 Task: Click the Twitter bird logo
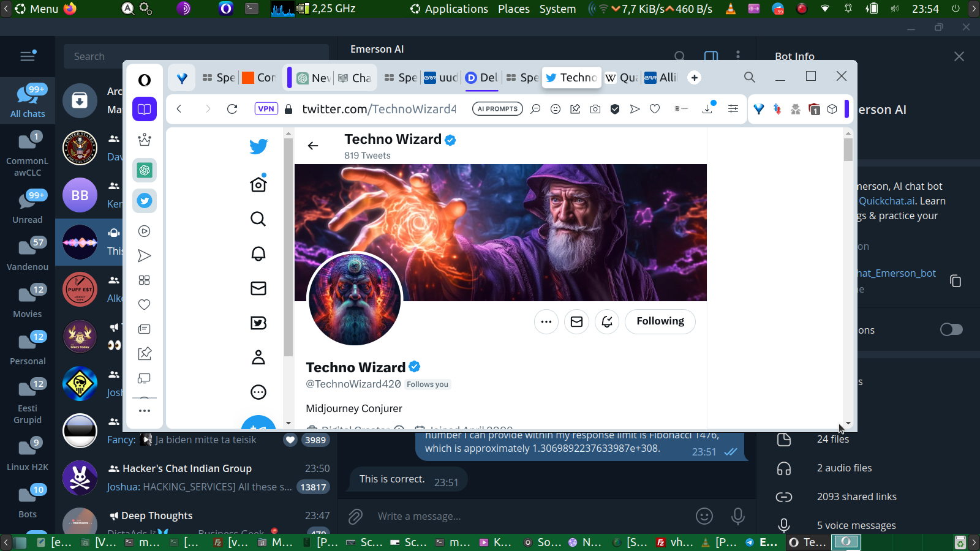coord(258,146)
